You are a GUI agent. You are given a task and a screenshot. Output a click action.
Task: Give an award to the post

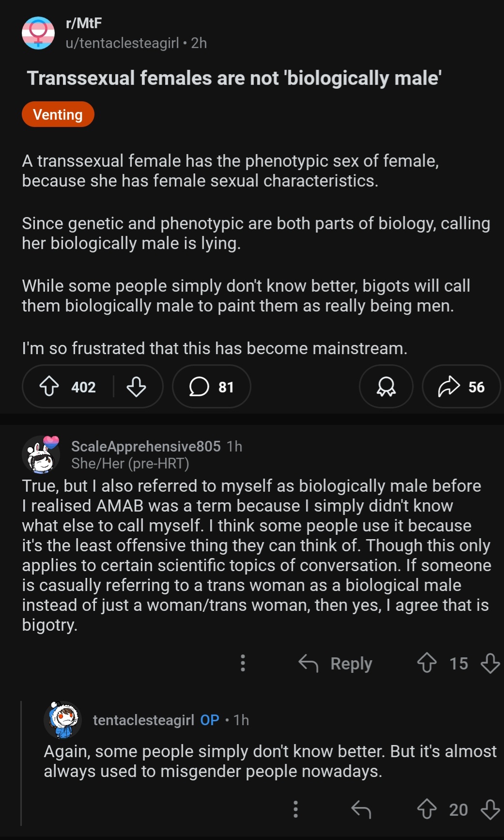pos(386,387)
